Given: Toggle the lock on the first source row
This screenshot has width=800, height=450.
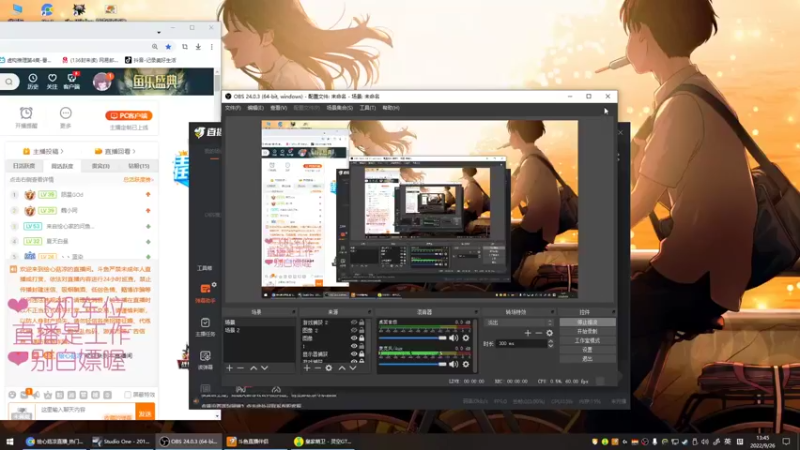Looking at the screenshot, I should (362, 322).
